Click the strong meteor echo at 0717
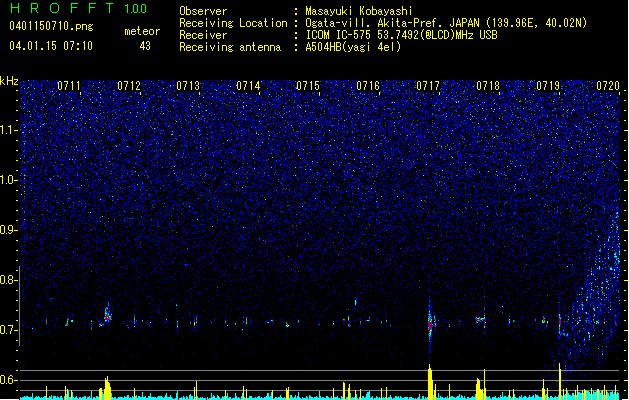 pyautogui.click(x=430, y=323)
